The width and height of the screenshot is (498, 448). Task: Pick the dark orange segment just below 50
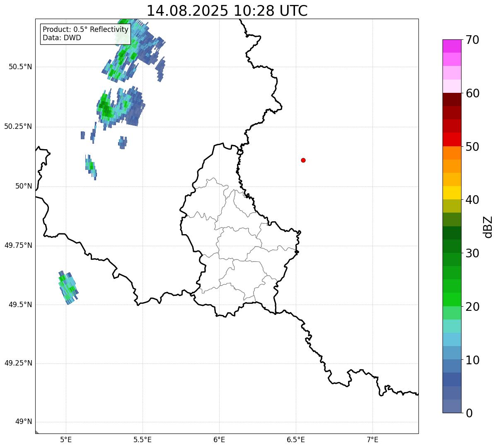coord(452,153)
